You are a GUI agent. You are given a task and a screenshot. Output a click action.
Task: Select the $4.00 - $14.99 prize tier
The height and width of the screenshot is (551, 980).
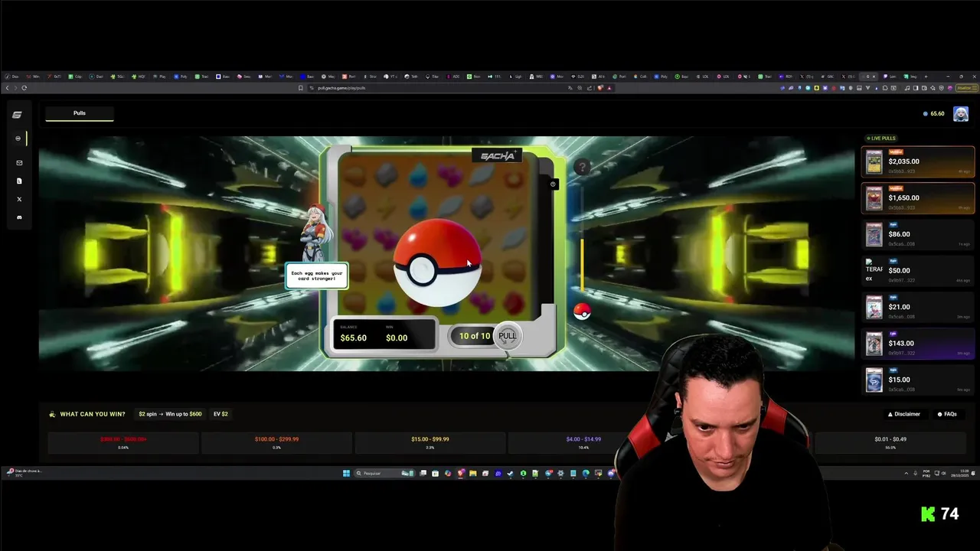583,442
